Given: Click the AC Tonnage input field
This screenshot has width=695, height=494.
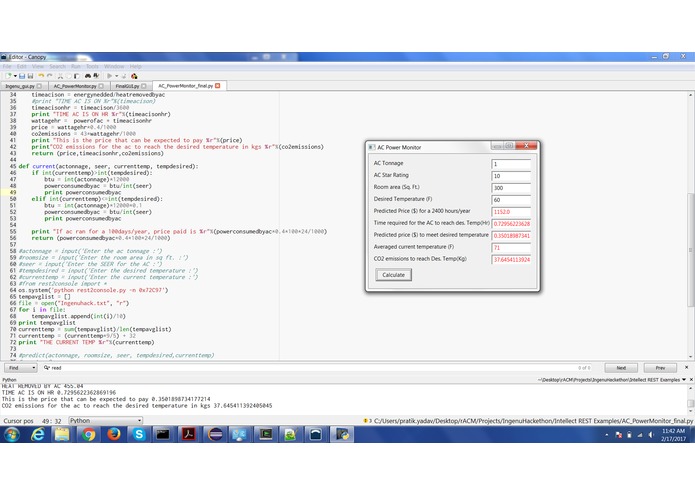Looking at the screenshot, I should pos(511,164).
